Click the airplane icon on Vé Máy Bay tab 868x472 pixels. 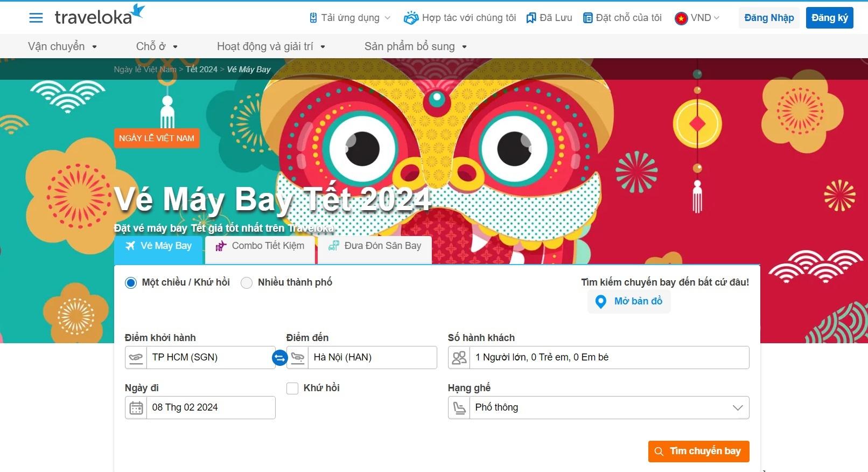pos(130,246)
